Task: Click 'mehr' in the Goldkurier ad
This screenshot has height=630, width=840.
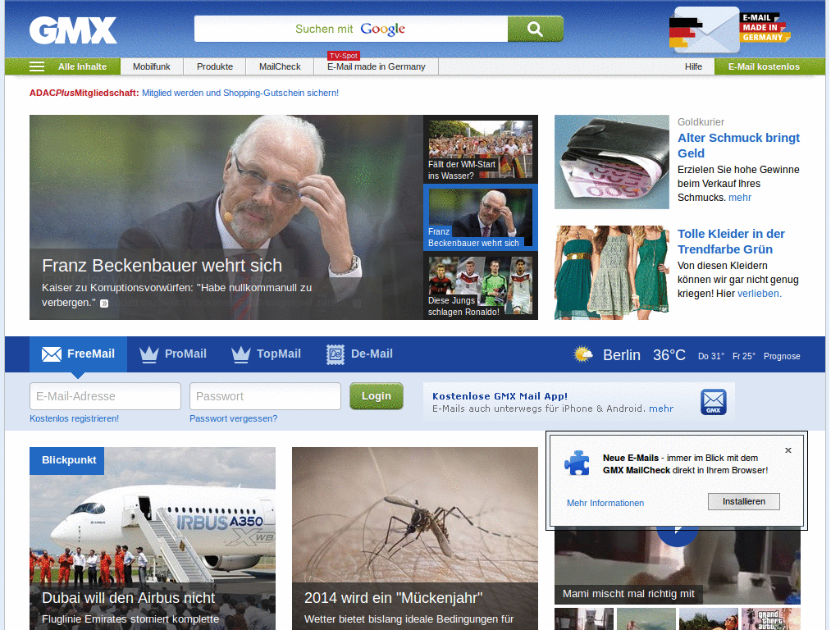Action: click(740, 198)
